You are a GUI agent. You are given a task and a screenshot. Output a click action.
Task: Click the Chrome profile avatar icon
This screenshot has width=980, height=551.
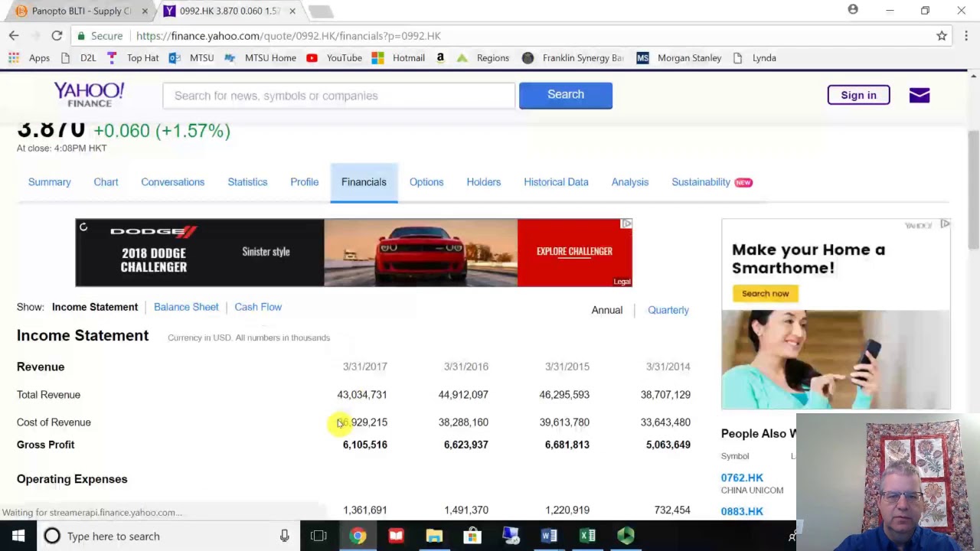pyautogui.click(x=853, y=10)
